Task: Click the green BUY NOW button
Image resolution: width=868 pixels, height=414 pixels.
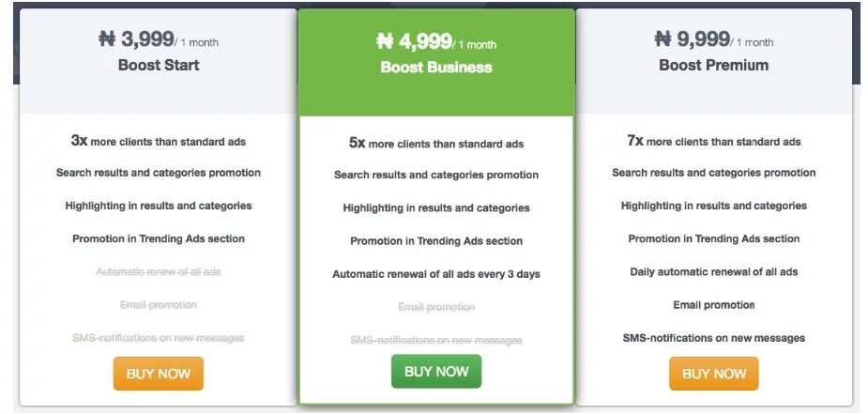Action: click(x=436, y=372)
